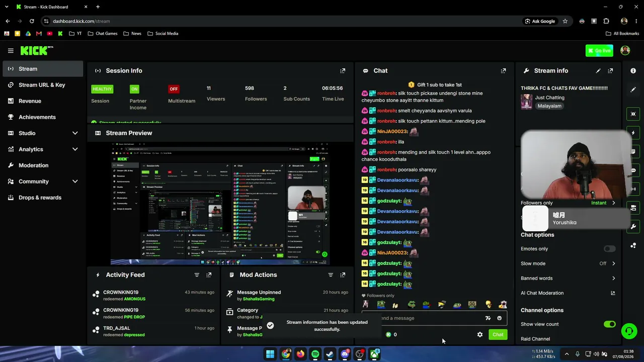Click the green support headset bubble
Image resolution: width=644 pixels, height=362 pixels.
629,331
